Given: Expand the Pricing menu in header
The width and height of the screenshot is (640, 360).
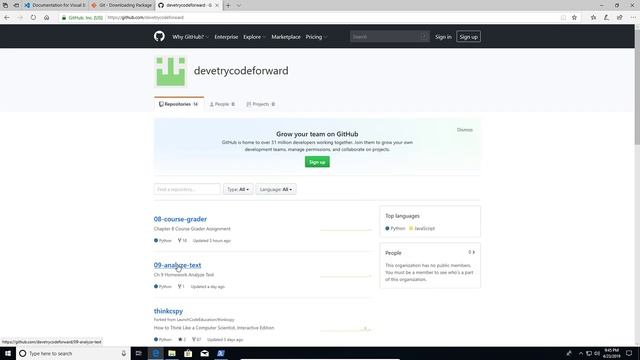Looking at the screenshot, I should click(x=316, y=37).
